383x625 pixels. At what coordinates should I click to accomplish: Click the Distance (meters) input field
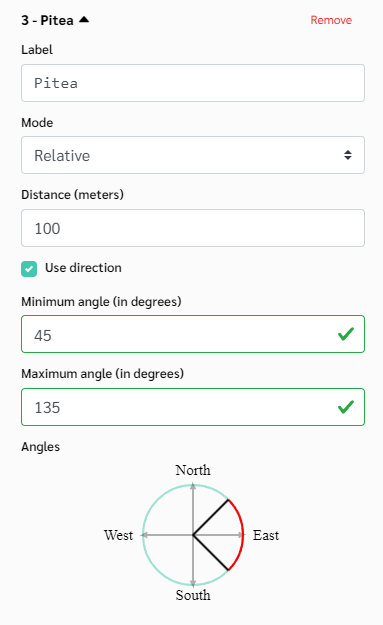coord(193,228)
